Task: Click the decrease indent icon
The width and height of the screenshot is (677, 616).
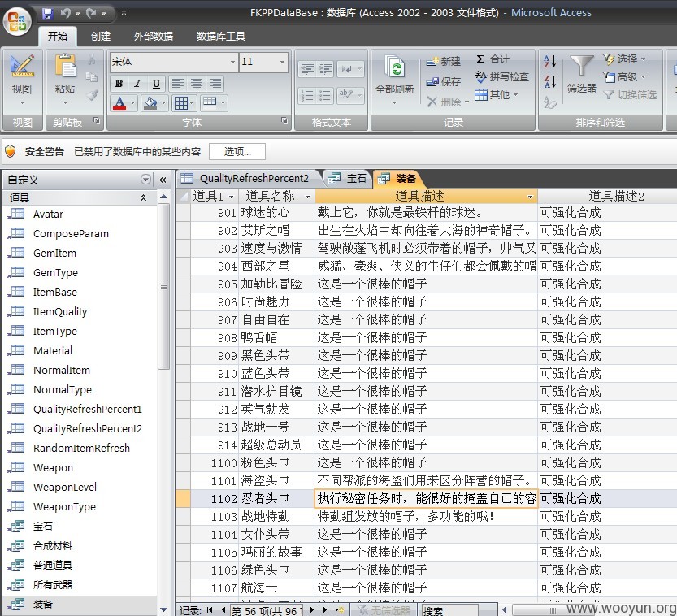Action: coord(307,68)
